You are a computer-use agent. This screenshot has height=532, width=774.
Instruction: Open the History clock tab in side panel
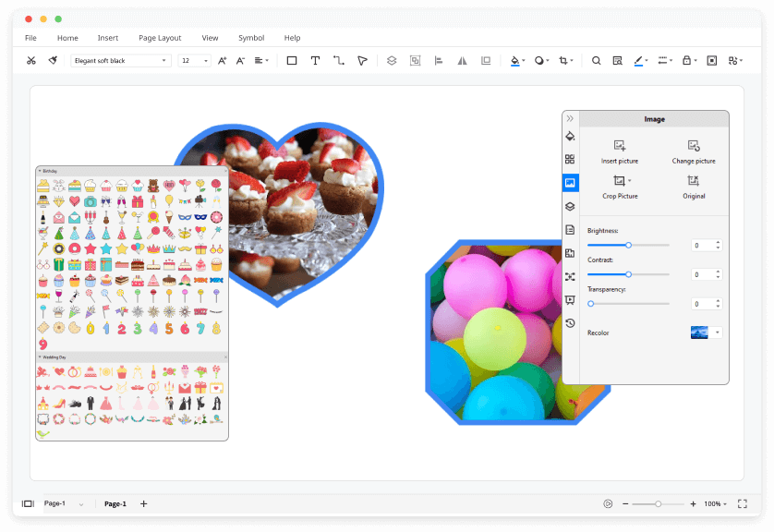click(x=570, y=323)
